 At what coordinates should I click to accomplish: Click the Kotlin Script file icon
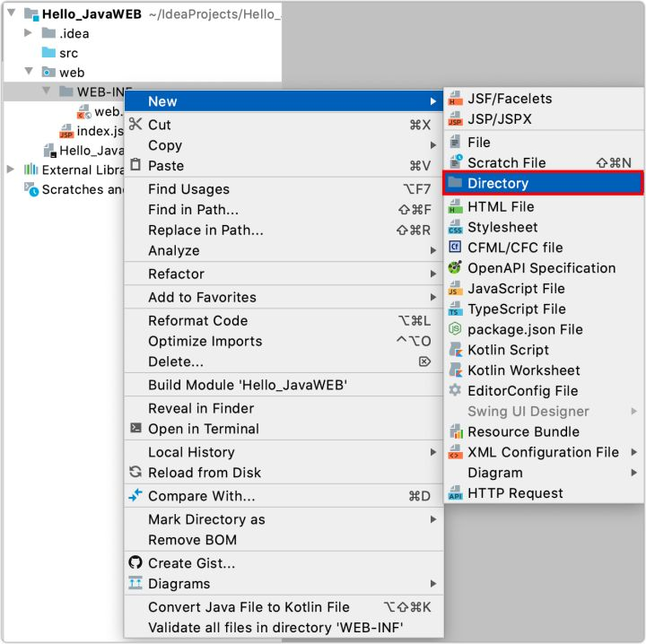(x=455, y=350)
